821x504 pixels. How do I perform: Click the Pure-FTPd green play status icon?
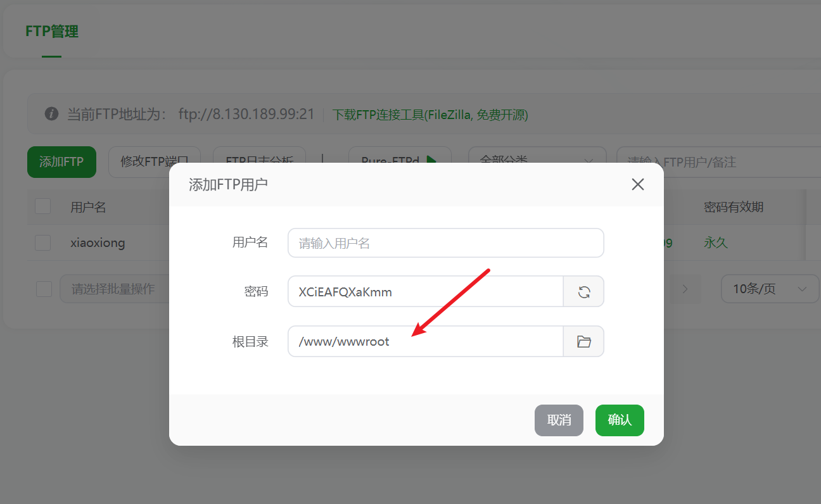click(431, 161)
